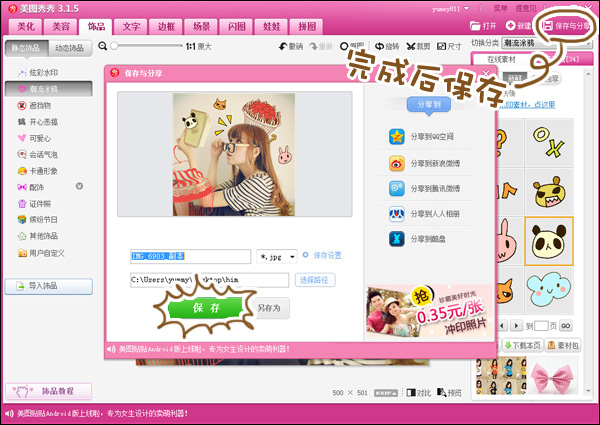
Task: Select the blue cloud sticker
Action: coord(549,290)
